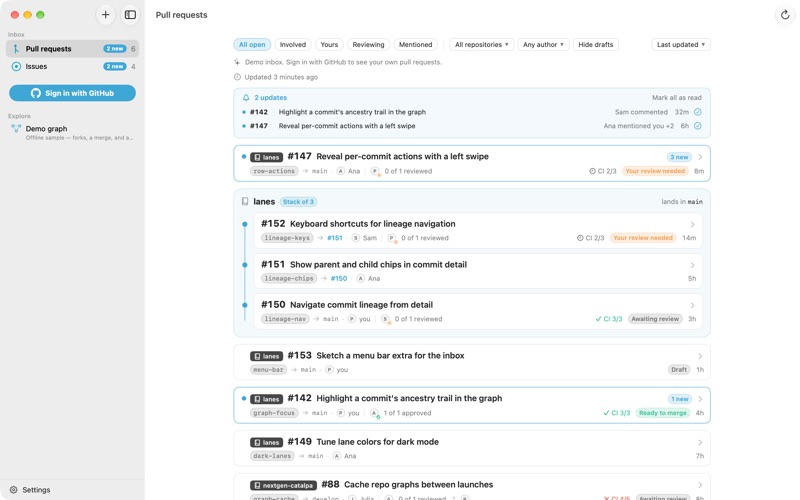
Task: Click the 1 new badge on PR #142
Action: (680, 399)
